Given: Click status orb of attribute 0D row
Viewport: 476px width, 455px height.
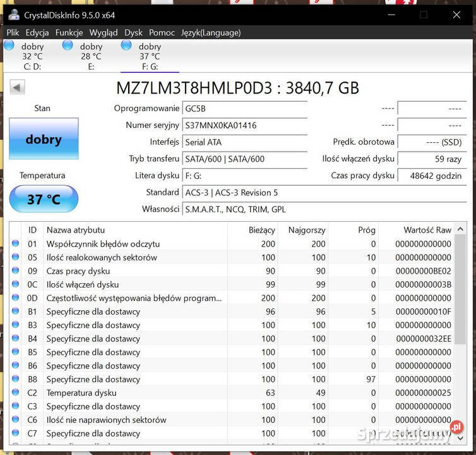Looking at the screenshot, I should 16,297.
